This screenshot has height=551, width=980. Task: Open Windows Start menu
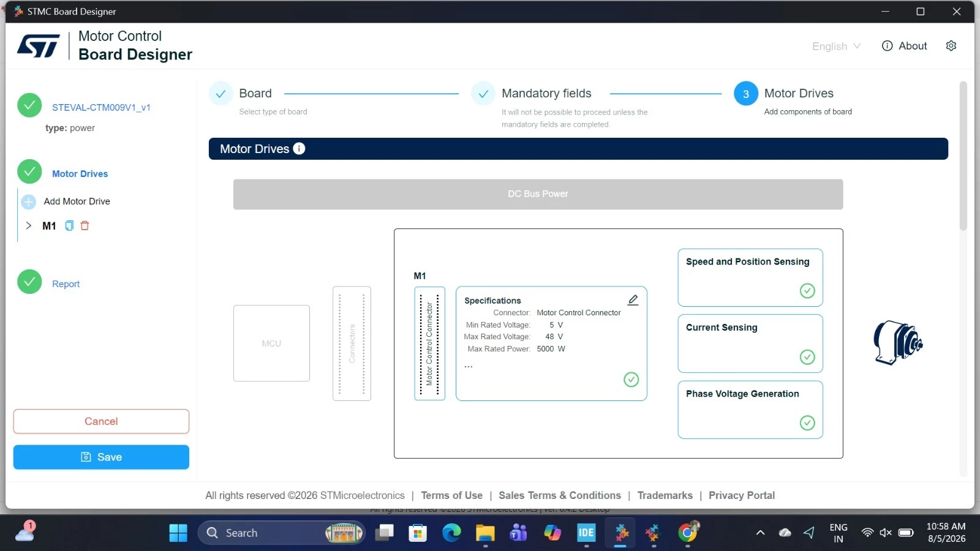(x=178, y=533)
